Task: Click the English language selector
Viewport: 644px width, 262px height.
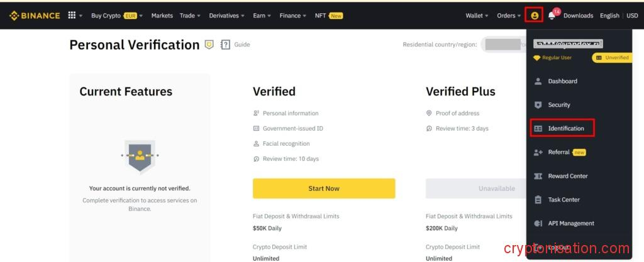Action: 609,16
